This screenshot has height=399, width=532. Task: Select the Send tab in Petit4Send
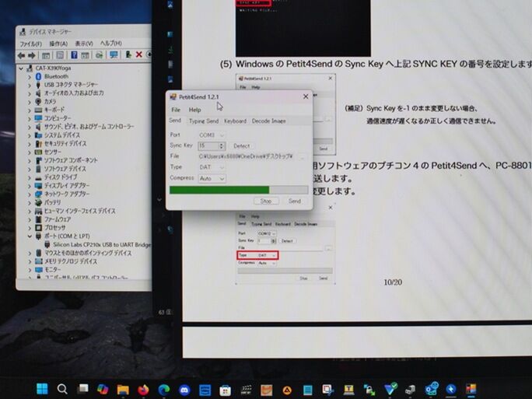point(175,121)
